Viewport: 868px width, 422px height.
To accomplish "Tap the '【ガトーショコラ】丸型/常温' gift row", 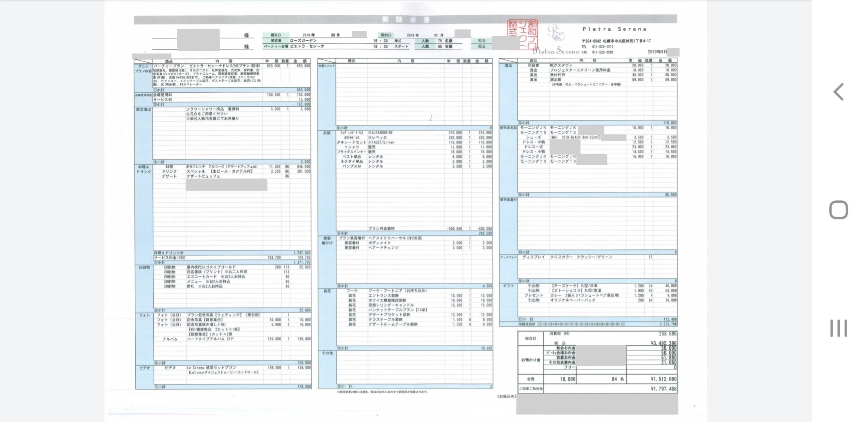I will tap(597, 290).
